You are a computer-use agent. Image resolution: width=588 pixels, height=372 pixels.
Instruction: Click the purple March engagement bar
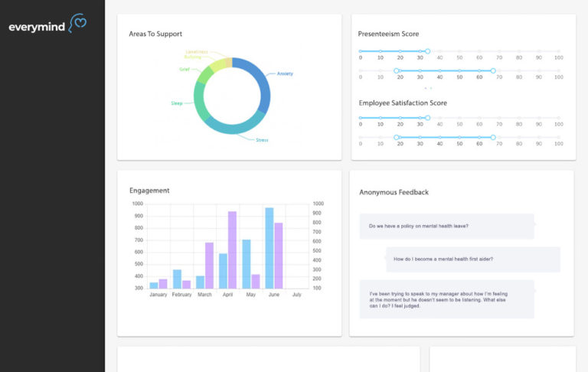[209, 265]
